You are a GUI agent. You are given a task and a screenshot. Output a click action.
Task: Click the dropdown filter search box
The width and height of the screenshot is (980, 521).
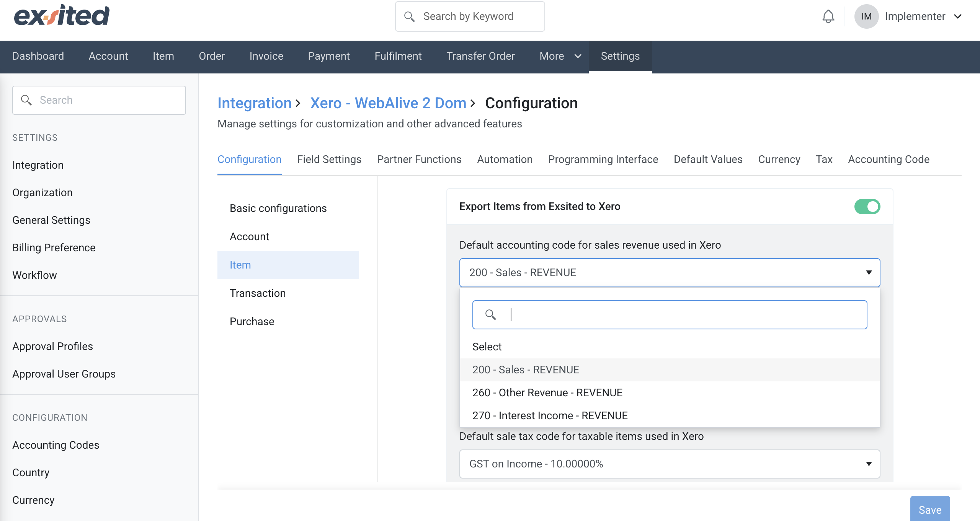(x=670, y=315)
